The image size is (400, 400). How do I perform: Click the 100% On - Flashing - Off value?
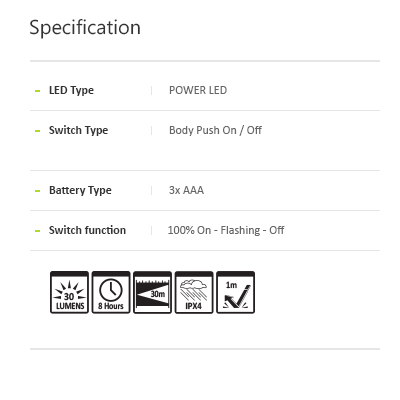[226, 230]
